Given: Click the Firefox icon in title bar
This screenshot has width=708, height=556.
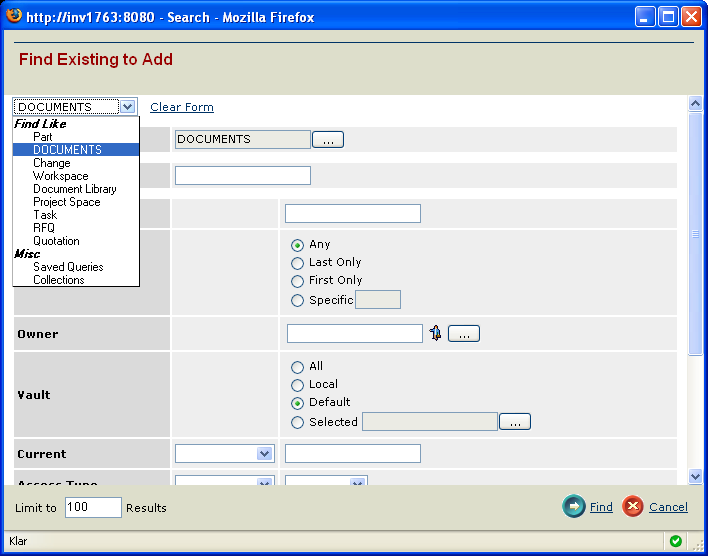Looking at the screenshot, I should [x=14, y=17].
